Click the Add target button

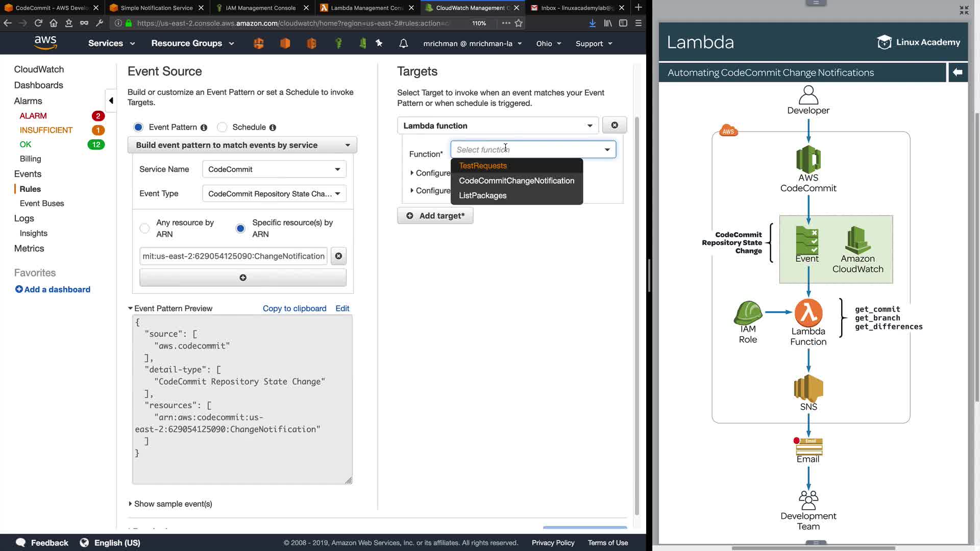435,216
